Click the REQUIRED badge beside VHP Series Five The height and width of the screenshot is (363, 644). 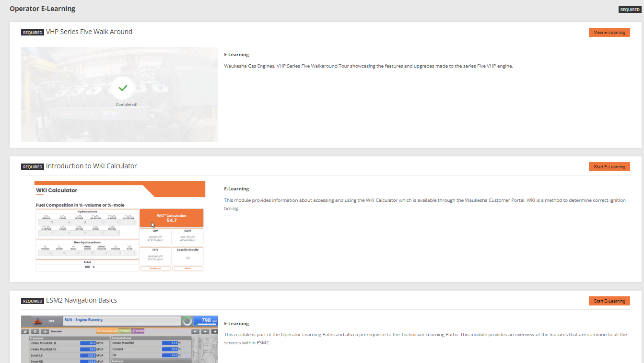[33, 33]
